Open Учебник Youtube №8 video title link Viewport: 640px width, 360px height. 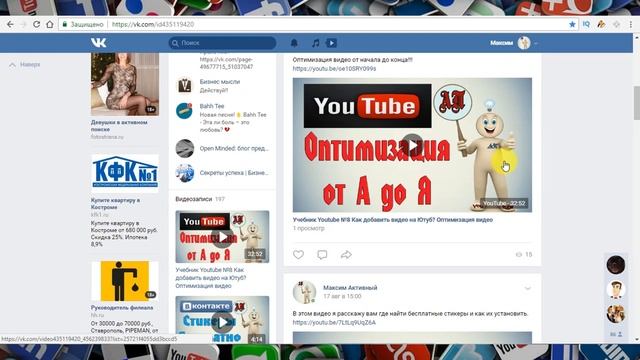coord(393,220)
